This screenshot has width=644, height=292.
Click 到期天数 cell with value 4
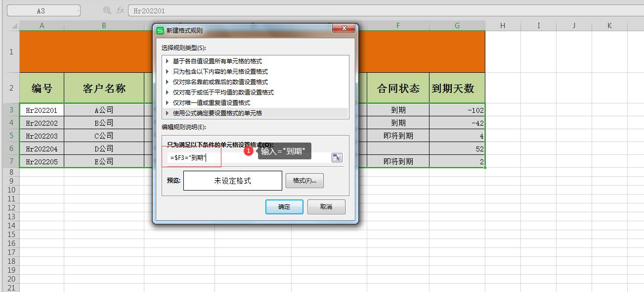(x=457, y=136)
